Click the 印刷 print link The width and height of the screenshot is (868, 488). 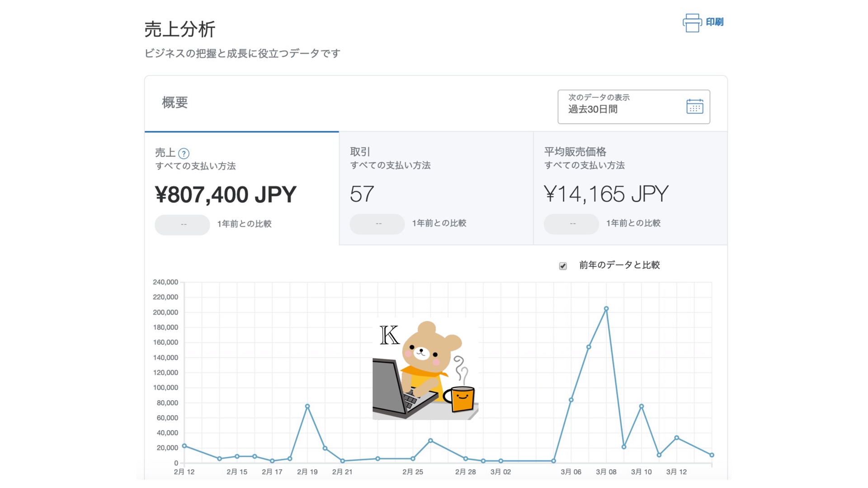[714, 22]
